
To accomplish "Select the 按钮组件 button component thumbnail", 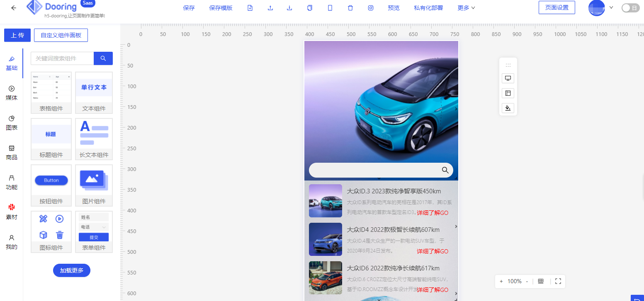I will pyautogui.click(x=51, y=185).
